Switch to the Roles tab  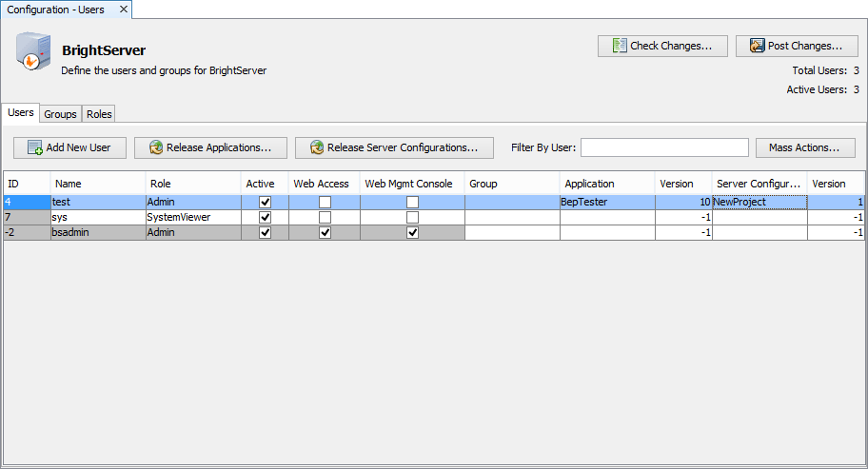coord(99,114)
